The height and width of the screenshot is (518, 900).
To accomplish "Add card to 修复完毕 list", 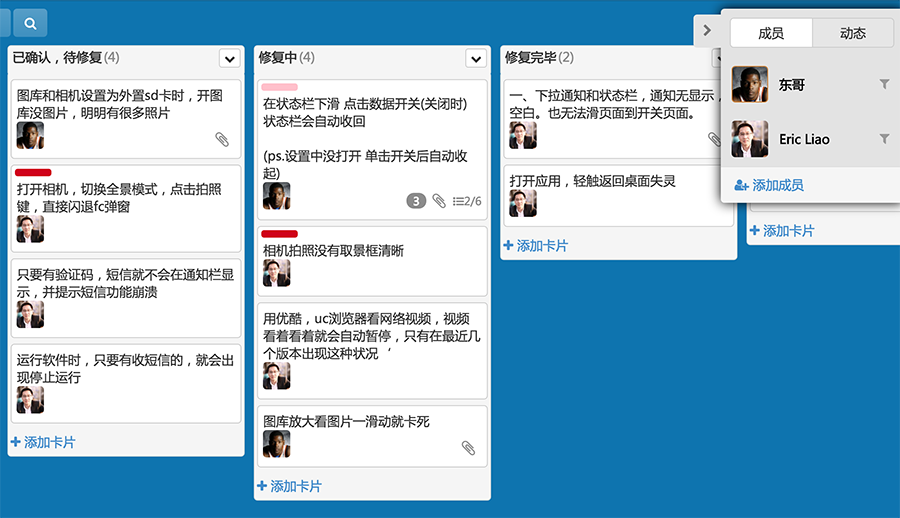I will 536,246.
